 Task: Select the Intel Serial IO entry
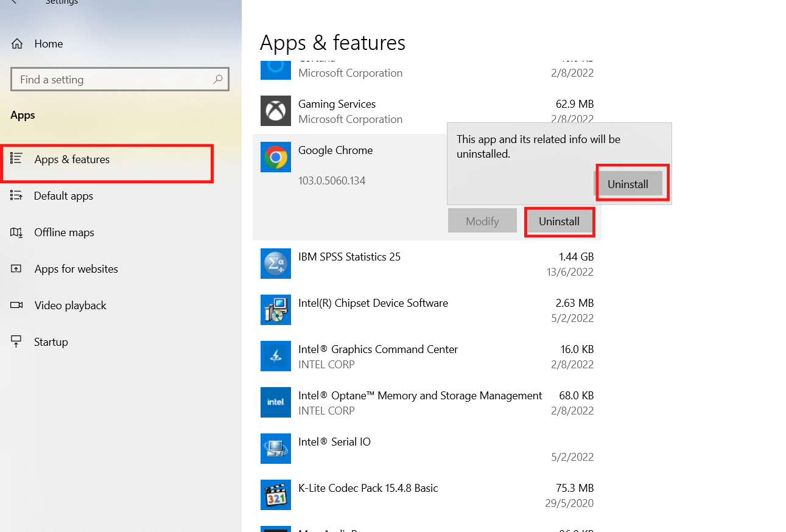click(334, 442)
